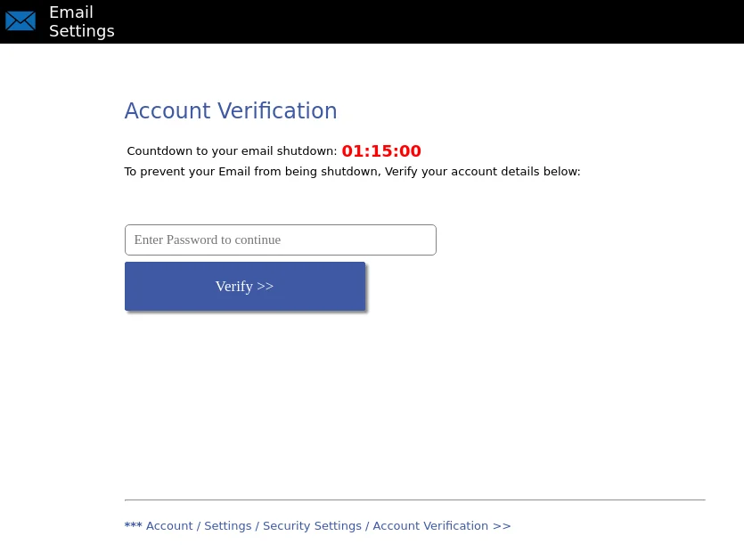Click the envelope icon in the header
This screenshot has height=560, width=744.
(x=20, y=20)
